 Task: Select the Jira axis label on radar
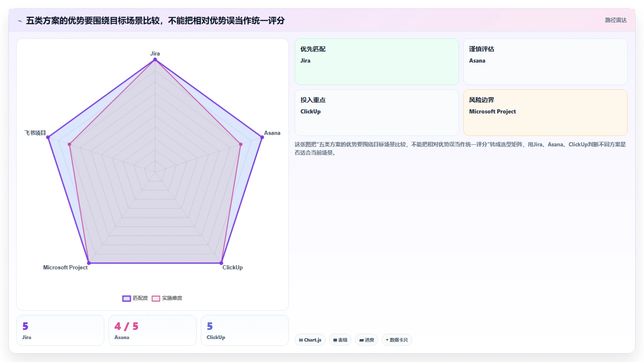155,53
